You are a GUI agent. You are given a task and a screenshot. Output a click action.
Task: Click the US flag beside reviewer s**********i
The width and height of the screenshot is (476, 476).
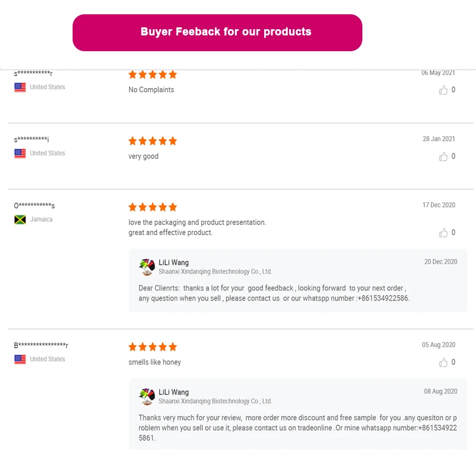(20, 154)
